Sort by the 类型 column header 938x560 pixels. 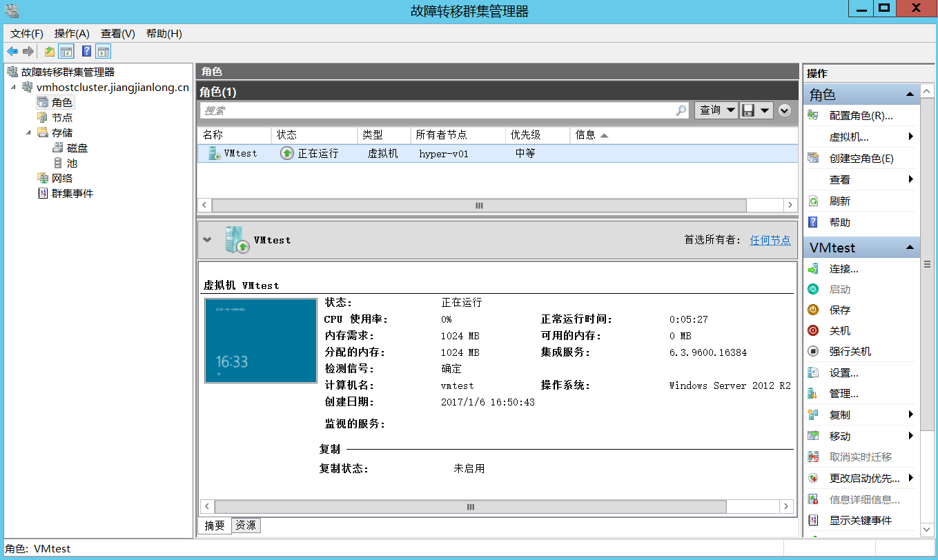[384, 135]
